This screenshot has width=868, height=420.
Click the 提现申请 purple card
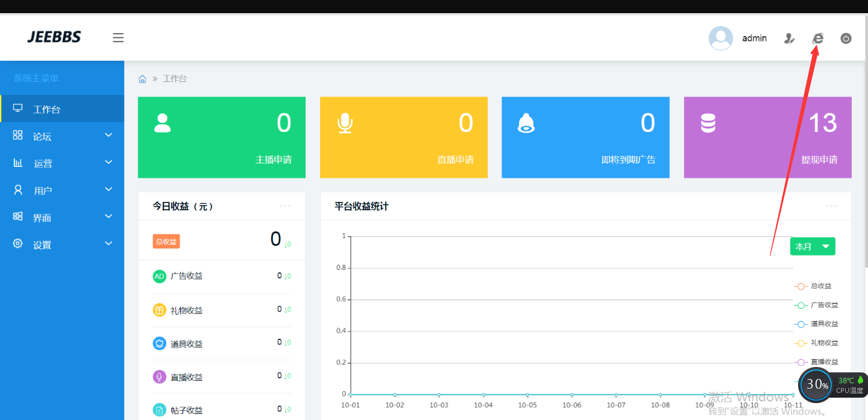[x=767, y=137]
